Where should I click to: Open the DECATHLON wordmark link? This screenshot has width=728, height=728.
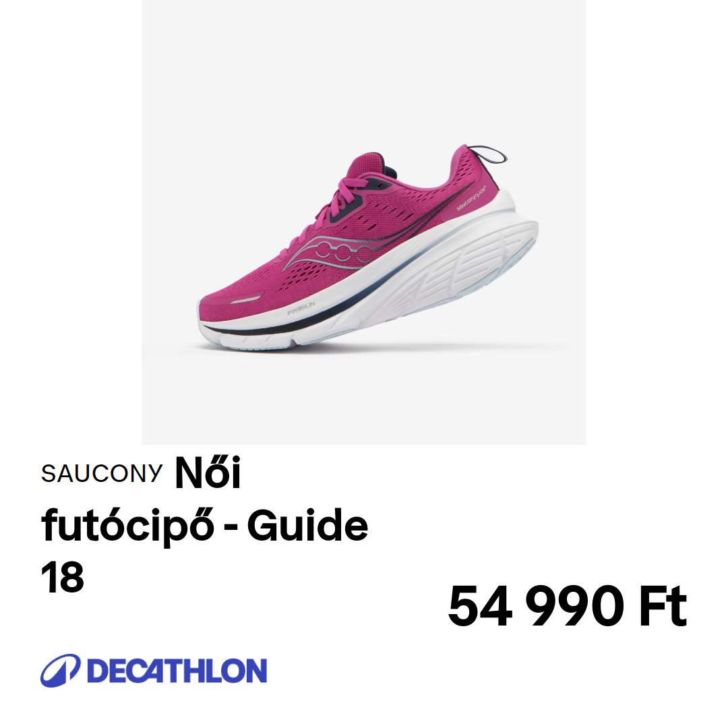pos(177,671)
